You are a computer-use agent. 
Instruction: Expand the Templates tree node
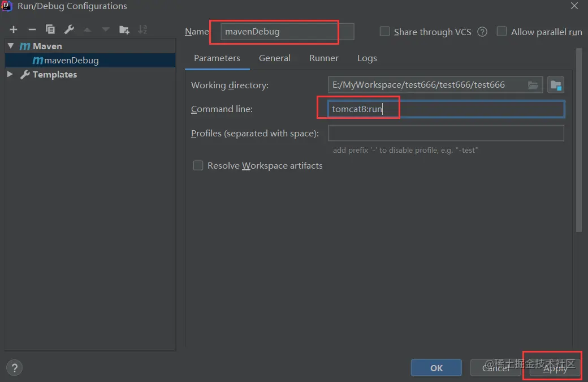point(10,74)
